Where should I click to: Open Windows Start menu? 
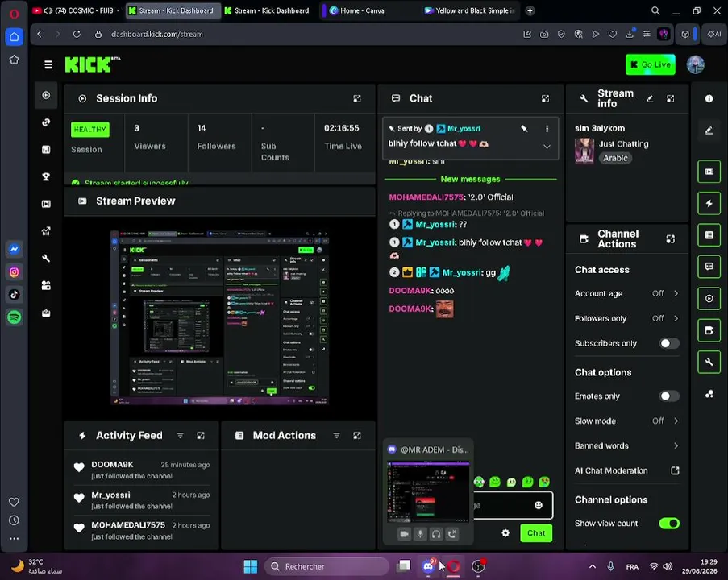tap(250, 566)
